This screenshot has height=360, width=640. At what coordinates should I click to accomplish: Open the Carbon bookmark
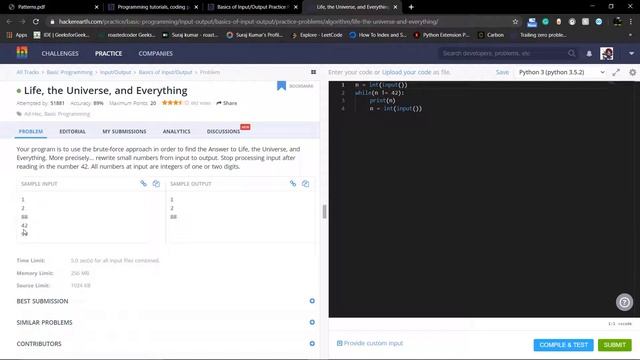[491, 35]
